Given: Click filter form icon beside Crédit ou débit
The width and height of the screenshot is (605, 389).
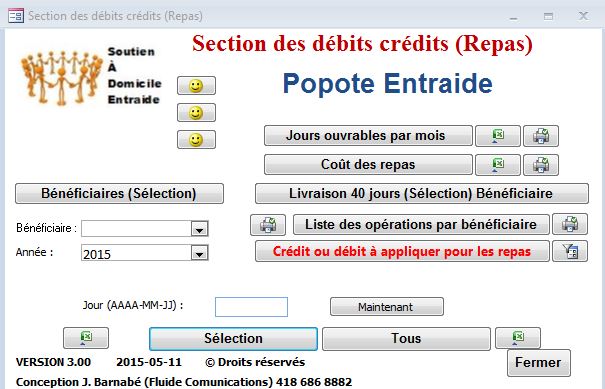Looking at the screenshot, I should tap(570, 251).
